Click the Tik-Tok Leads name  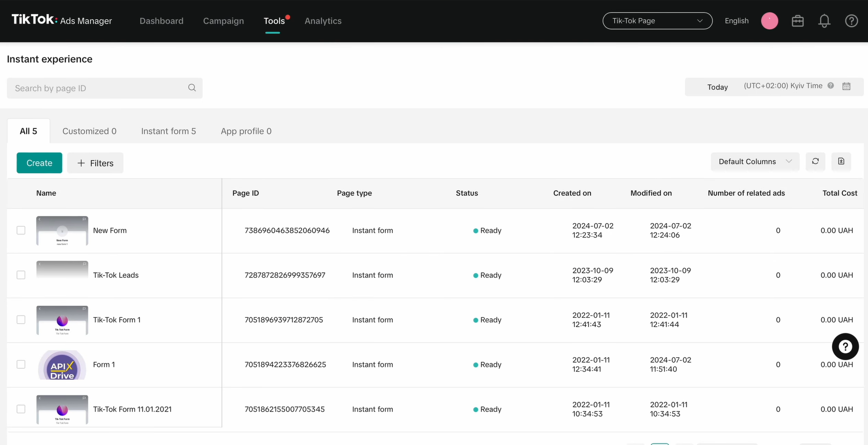(116, 275)
